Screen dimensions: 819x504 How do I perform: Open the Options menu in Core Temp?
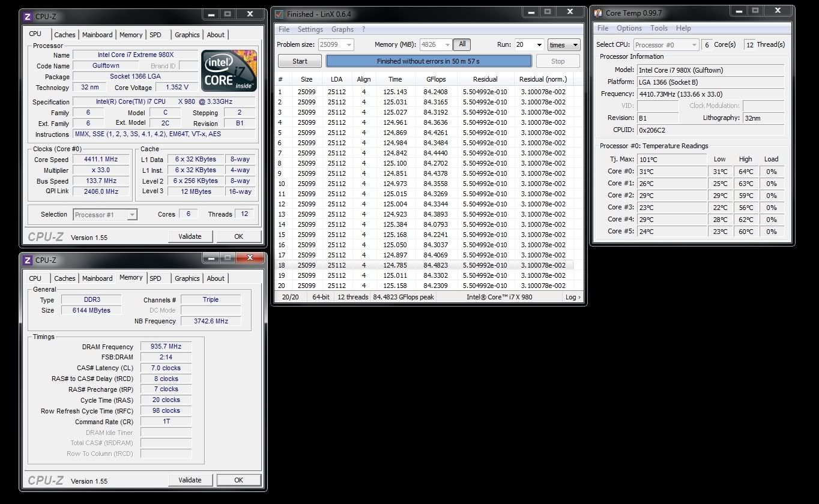pyautogui.click(x=629, y=28)
